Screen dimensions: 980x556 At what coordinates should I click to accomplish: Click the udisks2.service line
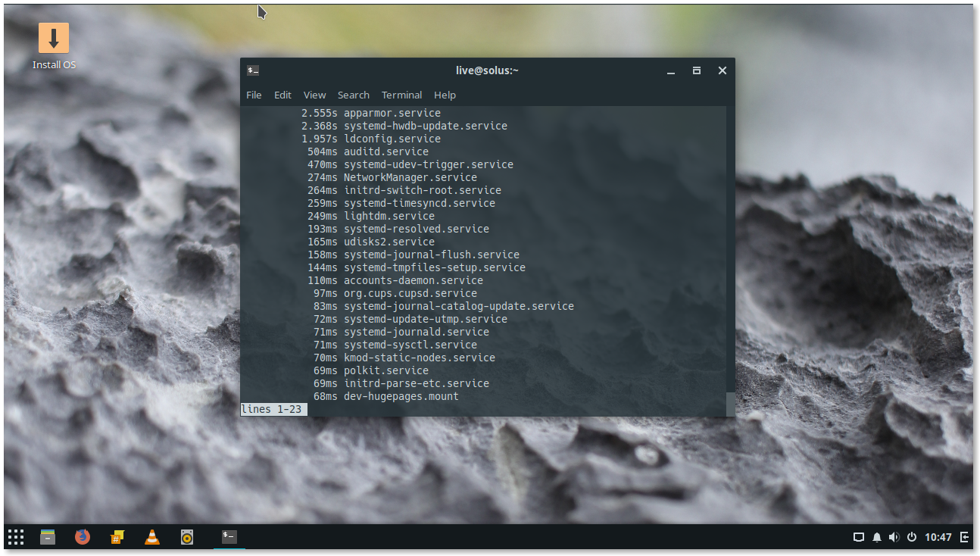[x=371, y=242]
